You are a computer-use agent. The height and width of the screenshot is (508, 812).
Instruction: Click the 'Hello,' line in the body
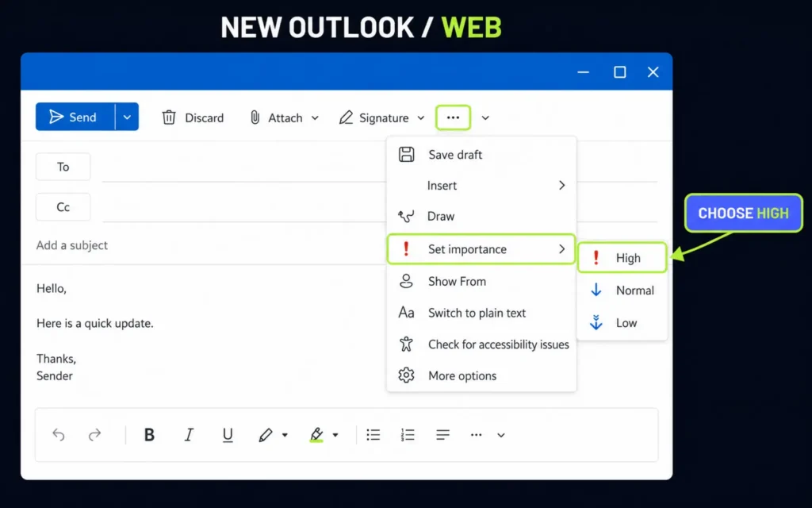pyautogui.click(x=52, y=289)
